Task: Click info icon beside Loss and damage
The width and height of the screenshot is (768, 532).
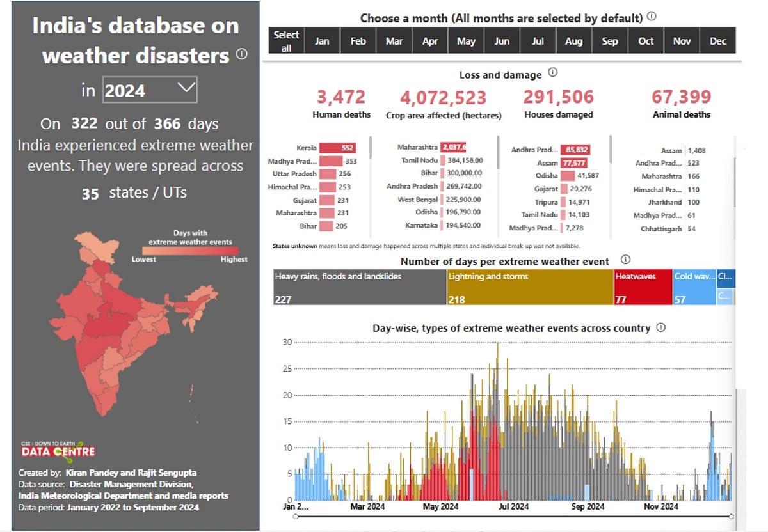Action: tap(553, 73)
